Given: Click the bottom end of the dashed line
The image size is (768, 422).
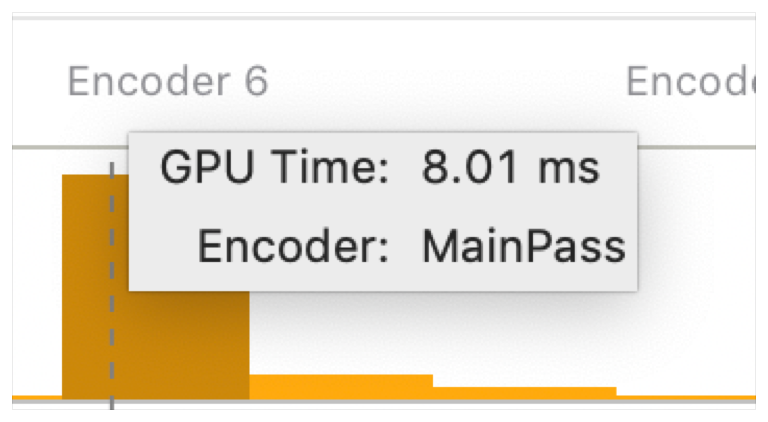Looking at the screenshot, I should click(112, 405).
